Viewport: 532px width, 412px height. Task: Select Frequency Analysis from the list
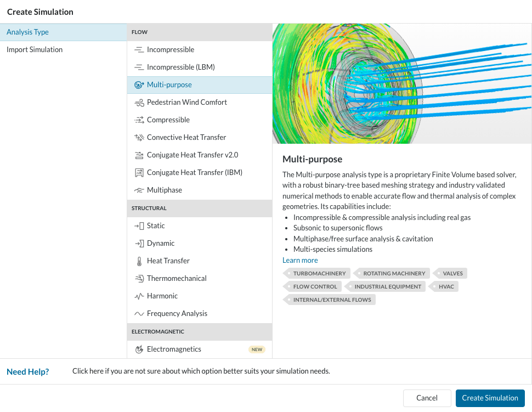pos(177,314)
